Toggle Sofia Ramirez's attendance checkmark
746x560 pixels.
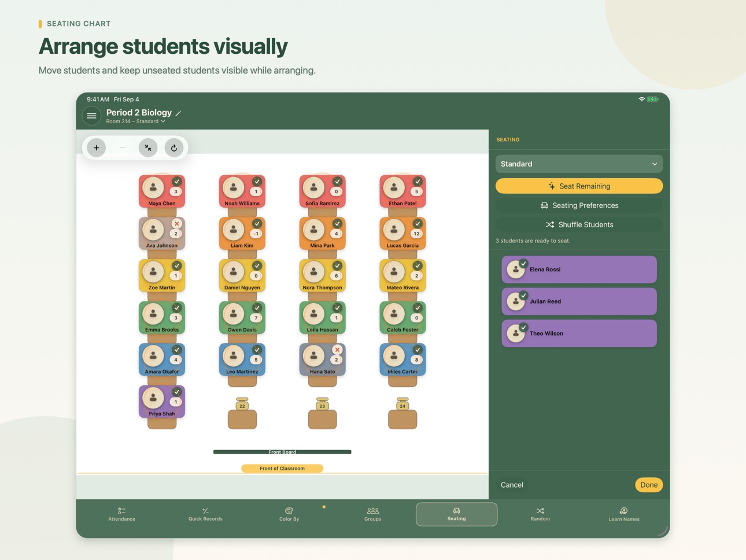click(338, 182)
